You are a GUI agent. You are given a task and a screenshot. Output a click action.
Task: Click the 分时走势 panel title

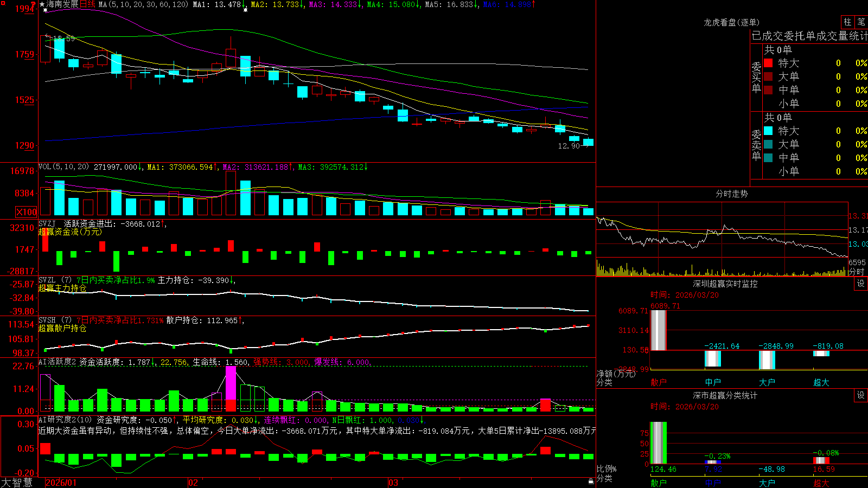[x=731, y=194]
